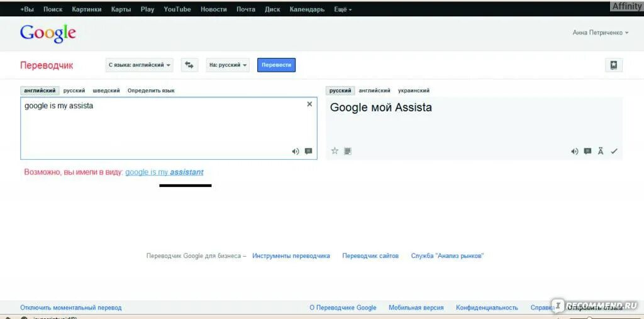Click the translated text 'Google мой Assista'
Image resolution: width=644 pixels, height=319 pixels.
point(381,108)
